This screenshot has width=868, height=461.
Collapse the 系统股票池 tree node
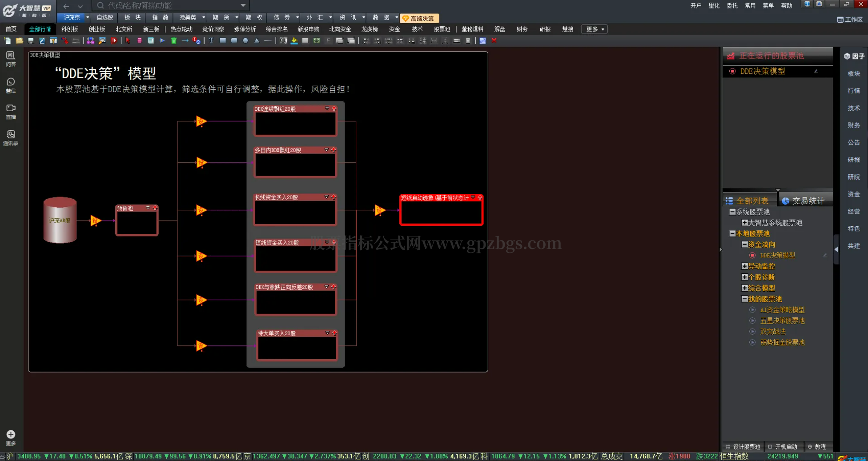click(x=732, y=212)
